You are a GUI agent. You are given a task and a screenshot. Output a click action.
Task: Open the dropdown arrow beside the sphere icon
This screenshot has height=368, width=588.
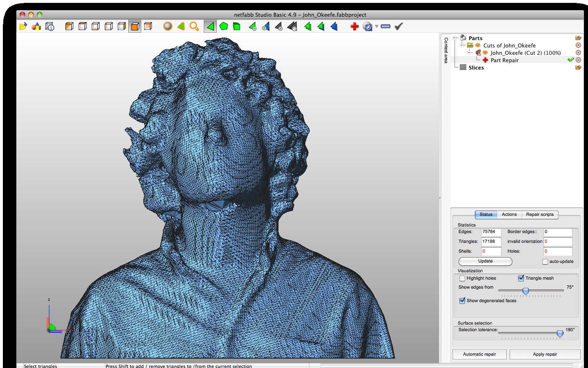pos(376,27)
